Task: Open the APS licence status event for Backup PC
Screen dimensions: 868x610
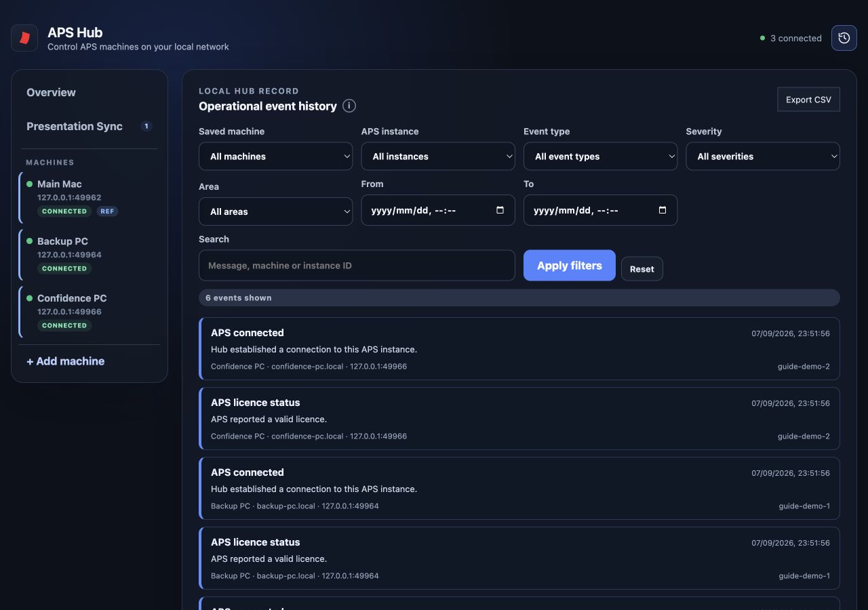Action: (519, 558)
